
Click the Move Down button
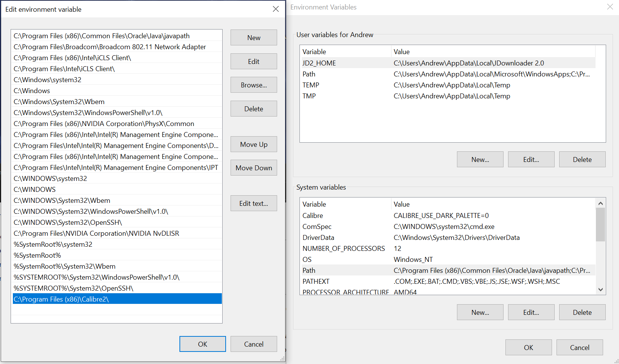(x=254, y=168)
